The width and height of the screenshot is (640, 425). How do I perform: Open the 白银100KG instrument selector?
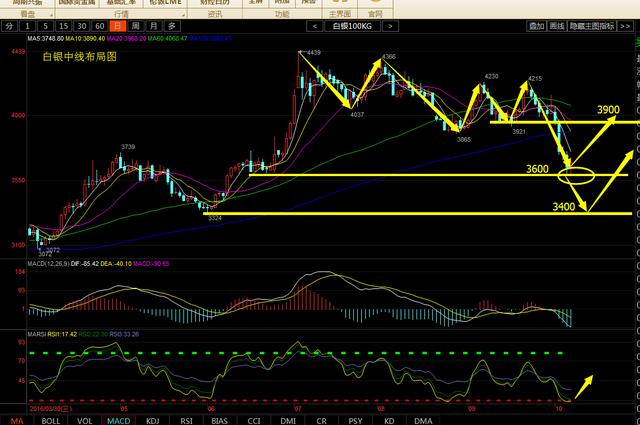pyautogui.click(x=353, y=26)
